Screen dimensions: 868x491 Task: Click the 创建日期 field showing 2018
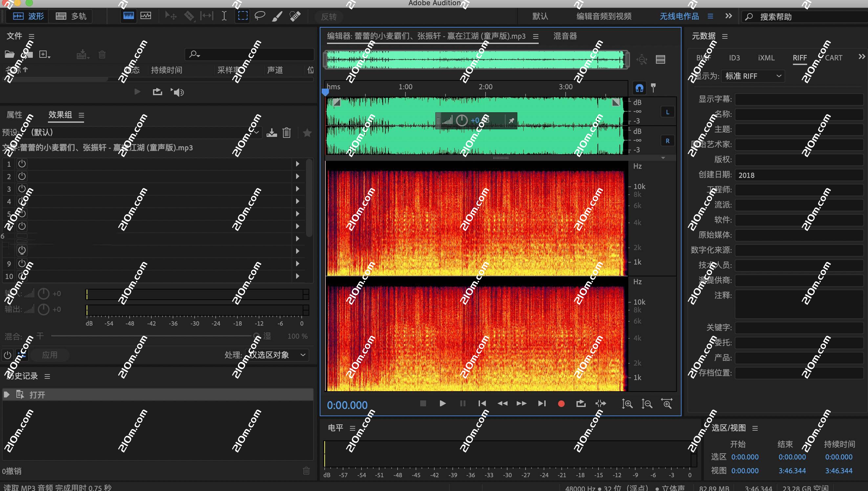click(799, 175)
